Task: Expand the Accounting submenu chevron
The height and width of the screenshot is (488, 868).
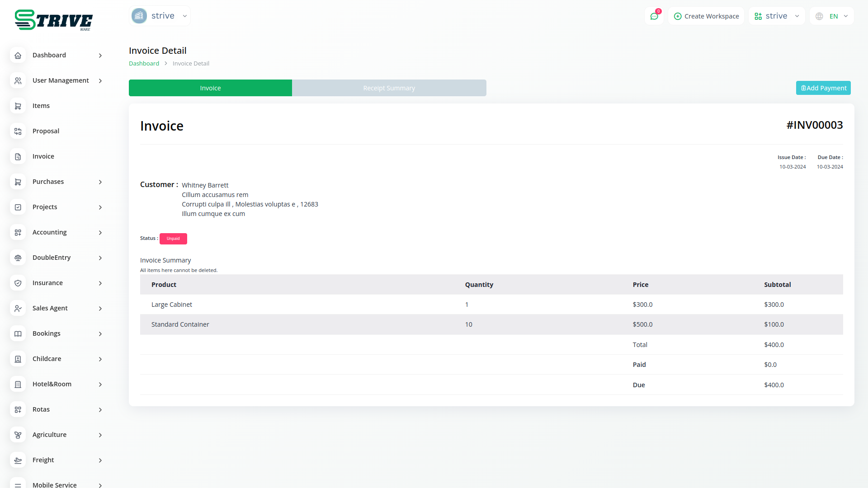Action: 100,232
